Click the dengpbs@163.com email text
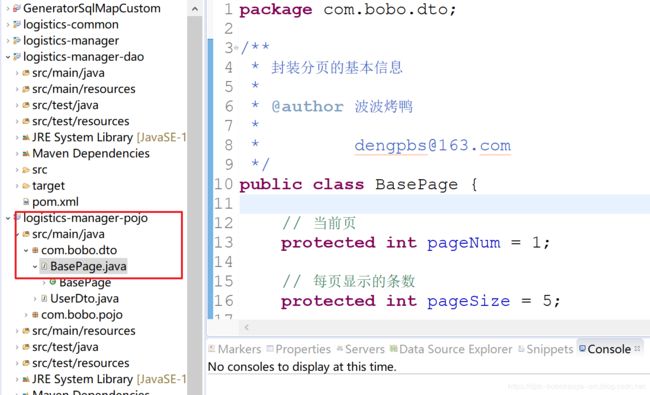 point(432,145)
